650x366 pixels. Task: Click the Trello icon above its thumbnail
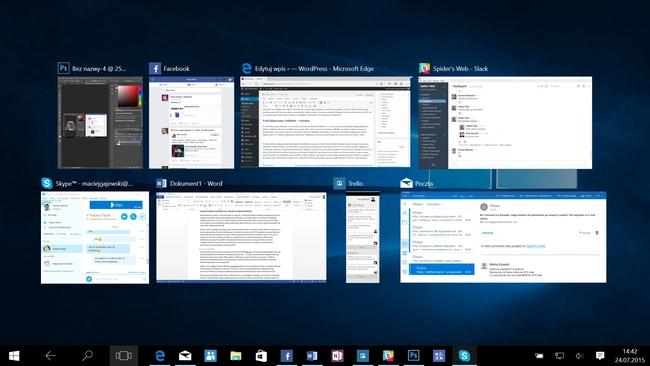(340, 183)
